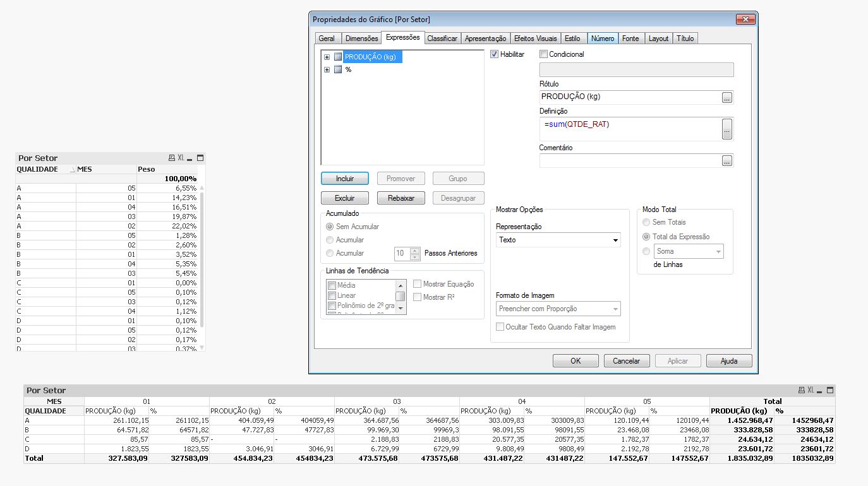Go to the Efeitos Visuais tab
Viewport: 868px width, 486px height.
[536, 39]
